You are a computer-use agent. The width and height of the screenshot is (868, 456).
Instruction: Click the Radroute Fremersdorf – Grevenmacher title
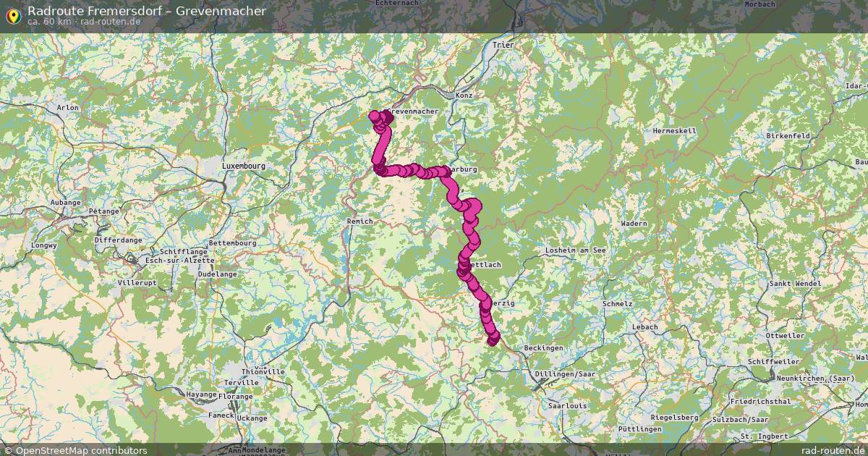tap(146, 11)
